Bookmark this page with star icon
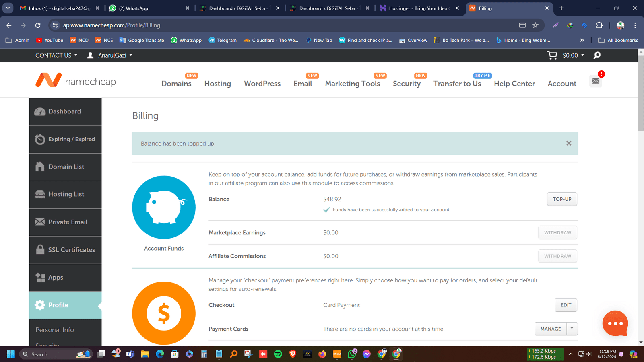Viewport: 644px width, 362px height. tap(535, 25)
